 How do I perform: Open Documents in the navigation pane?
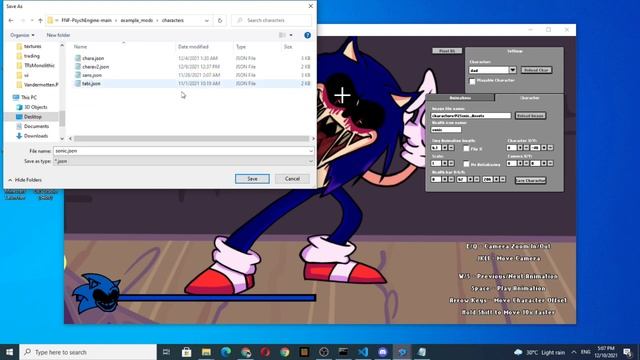tap(36, 126)
